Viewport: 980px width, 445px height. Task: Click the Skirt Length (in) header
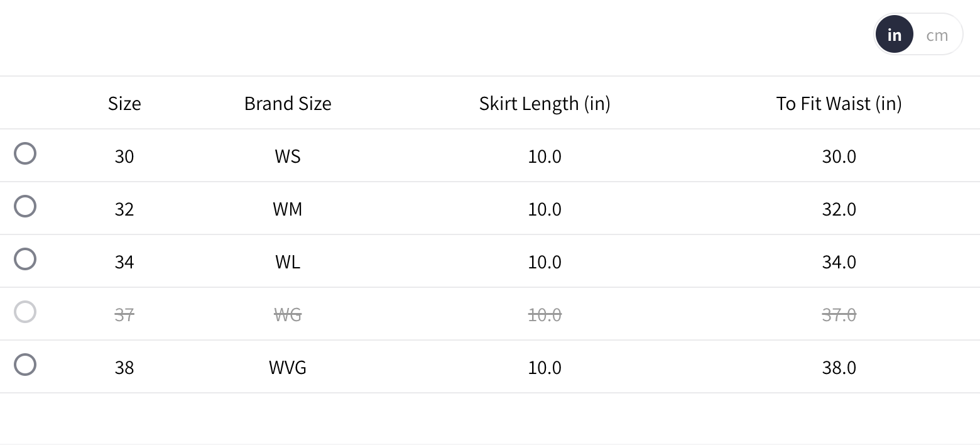tap(545, 103)
